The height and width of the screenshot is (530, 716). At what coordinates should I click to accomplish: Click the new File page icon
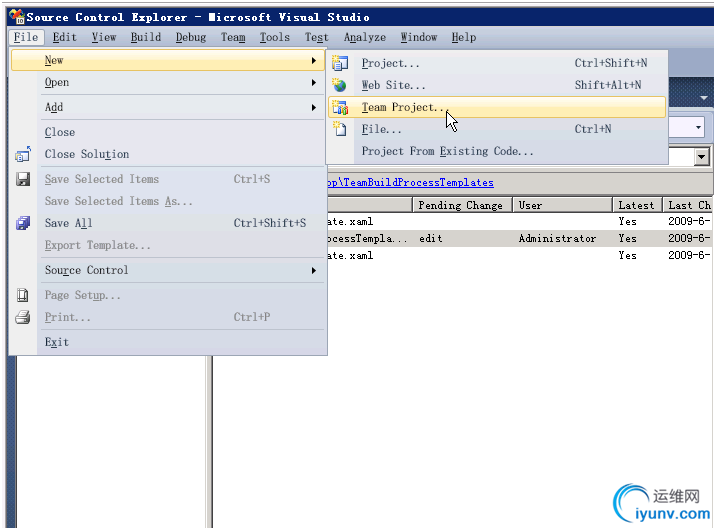(x=339, y=129)
